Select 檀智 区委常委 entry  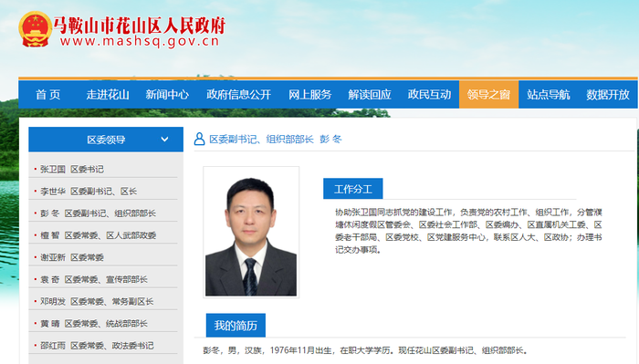[98, 235]
